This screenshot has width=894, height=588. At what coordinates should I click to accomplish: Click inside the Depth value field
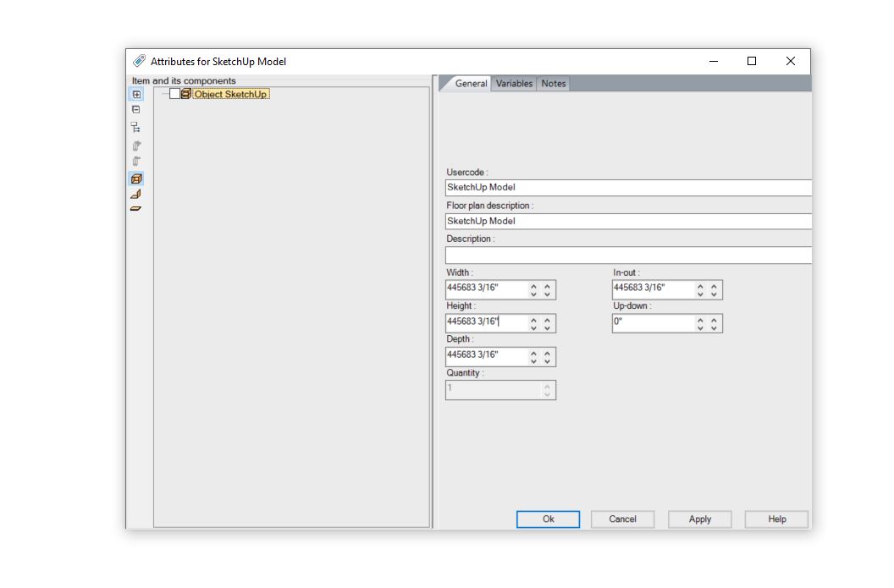(486, 357)
